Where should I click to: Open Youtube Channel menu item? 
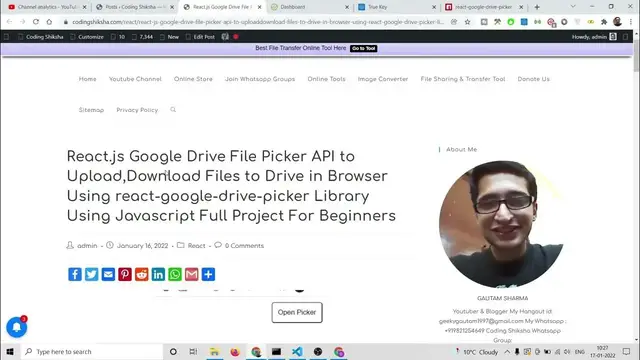[x=135, y=79]
